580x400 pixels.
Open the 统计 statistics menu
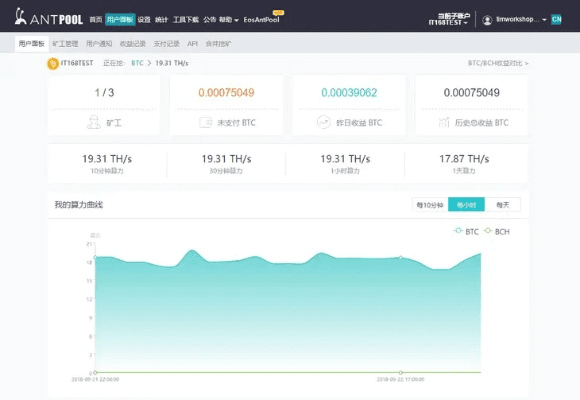pos(161,19)
